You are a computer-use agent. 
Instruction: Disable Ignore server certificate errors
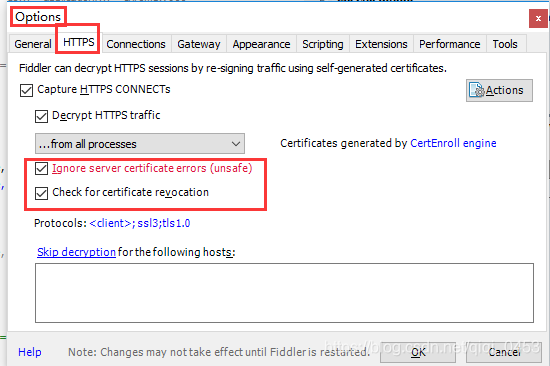click(41, 168)
